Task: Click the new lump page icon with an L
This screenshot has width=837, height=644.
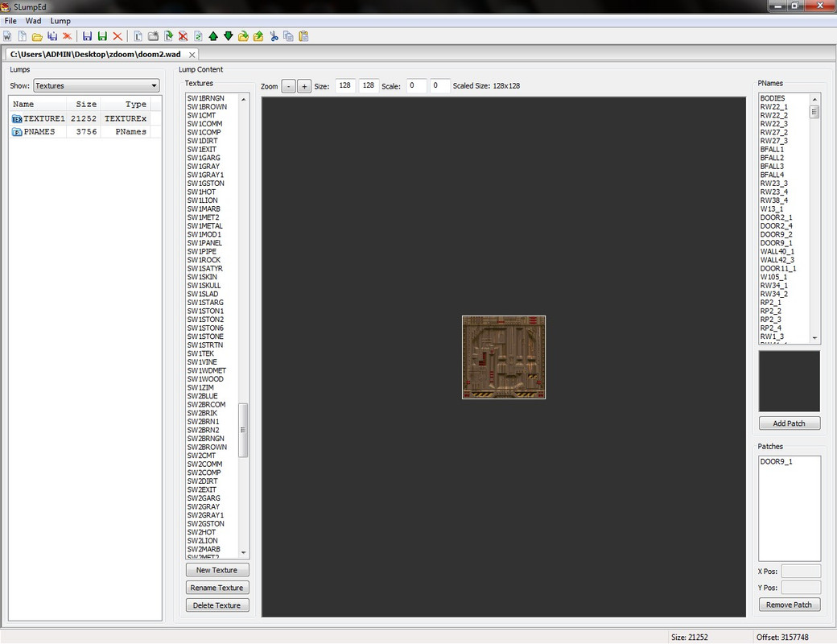Action: (138, 36)
